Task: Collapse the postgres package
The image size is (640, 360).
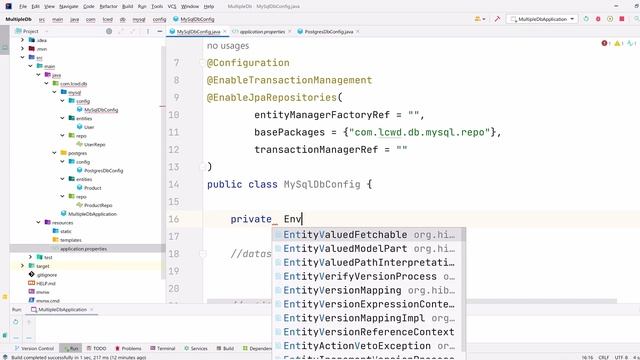Action: point(54,153)
